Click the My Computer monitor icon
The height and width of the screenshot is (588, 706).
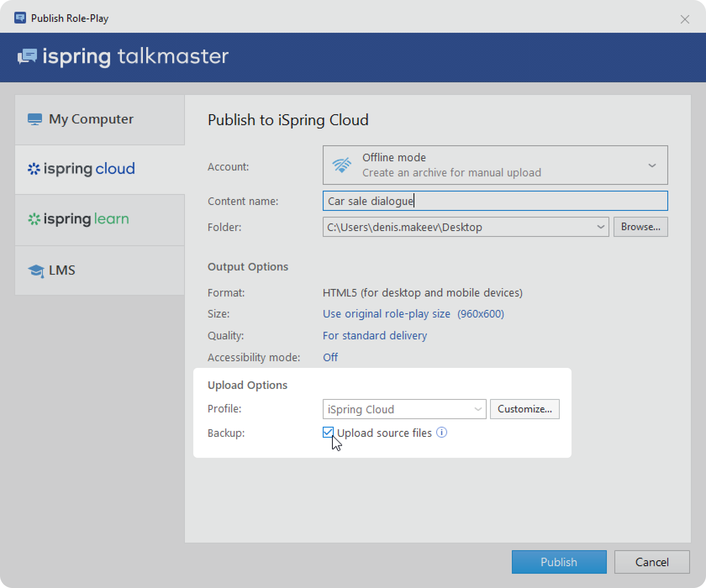(x=35, y=119)
